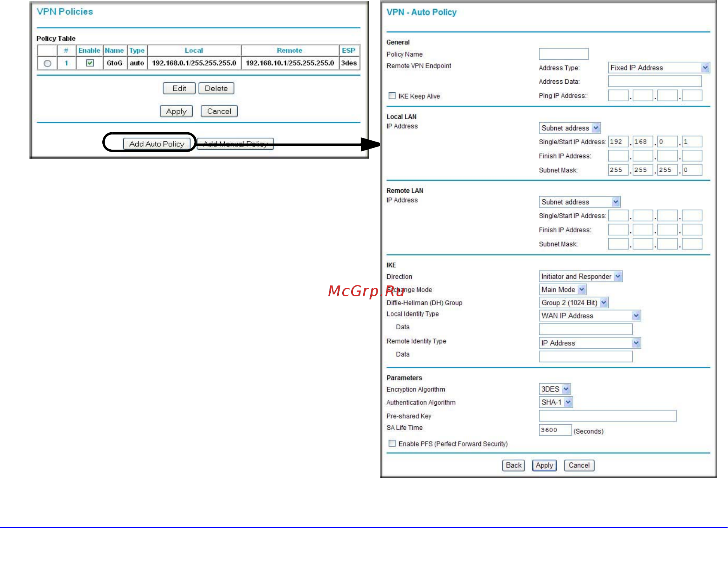Open Diffie-Hellman Group dropdown
Viewport: 728px width, 581px height.
pos(573,303)
